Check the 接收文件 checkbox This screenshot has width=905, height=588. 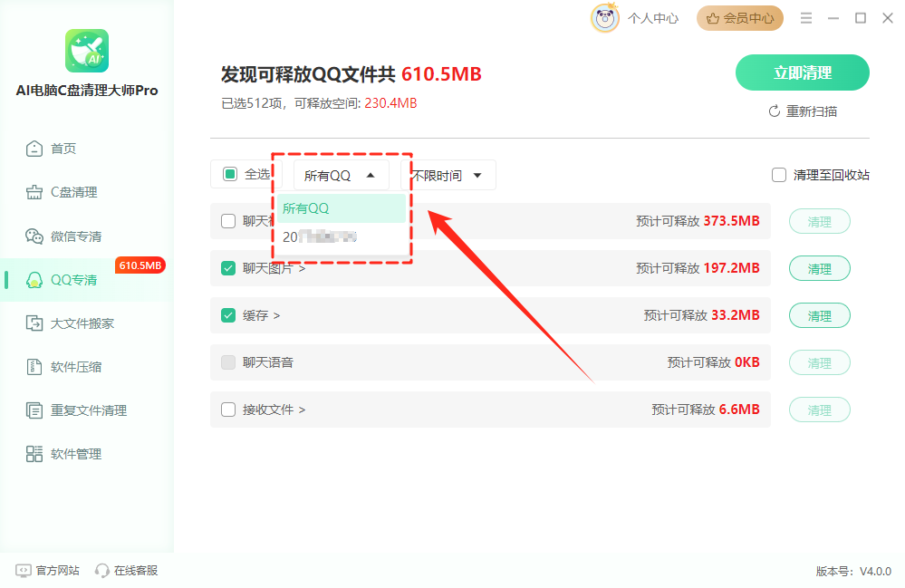point(228,410)
